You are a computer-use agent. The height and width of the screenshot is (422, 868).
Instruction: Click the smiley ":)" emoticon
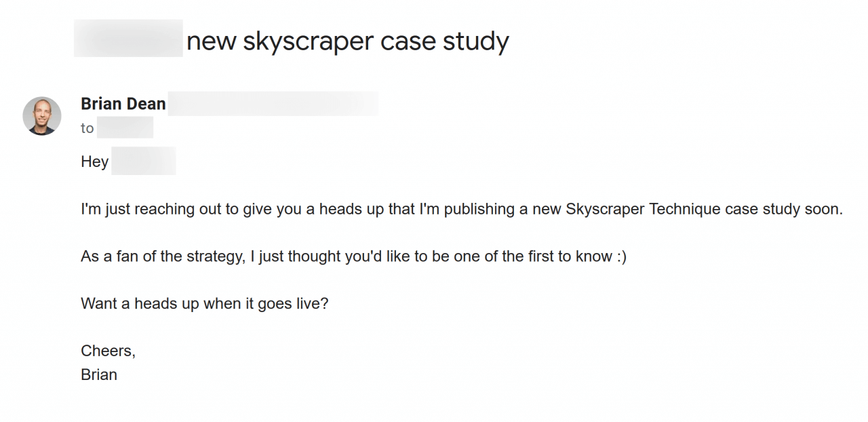(x=621, y=256)
